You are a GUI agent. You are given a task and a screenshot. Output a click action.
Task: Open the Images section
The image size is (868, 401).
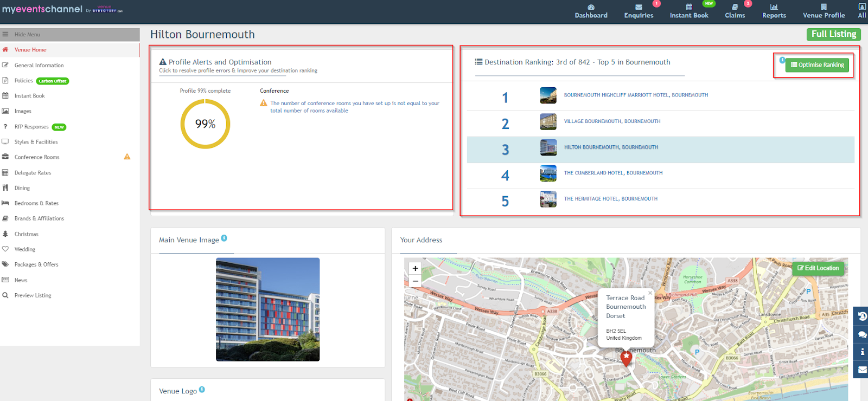pos(23,111)
